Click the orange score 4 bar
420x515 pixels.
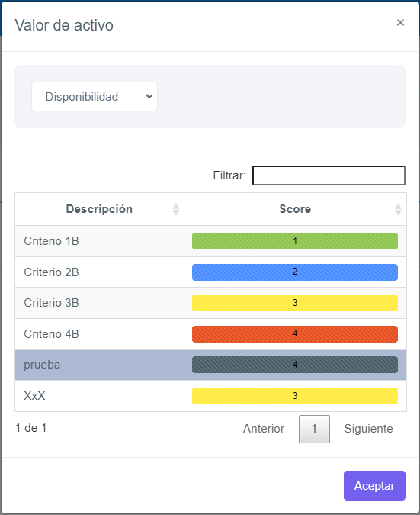pyautogui.click(x=295, y=334)
